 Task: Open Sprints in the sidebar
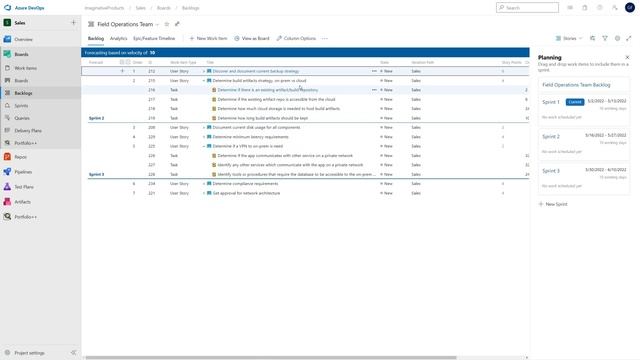21,106
